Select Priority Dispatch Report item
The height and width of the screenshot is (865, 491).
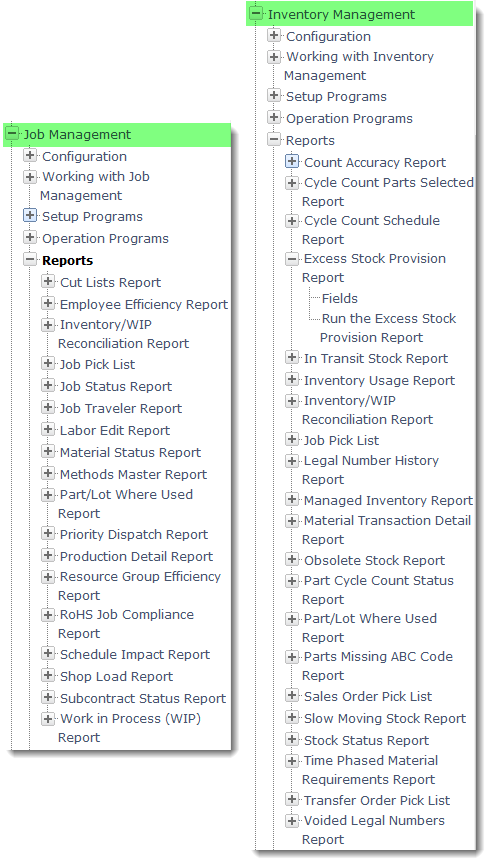134,535
